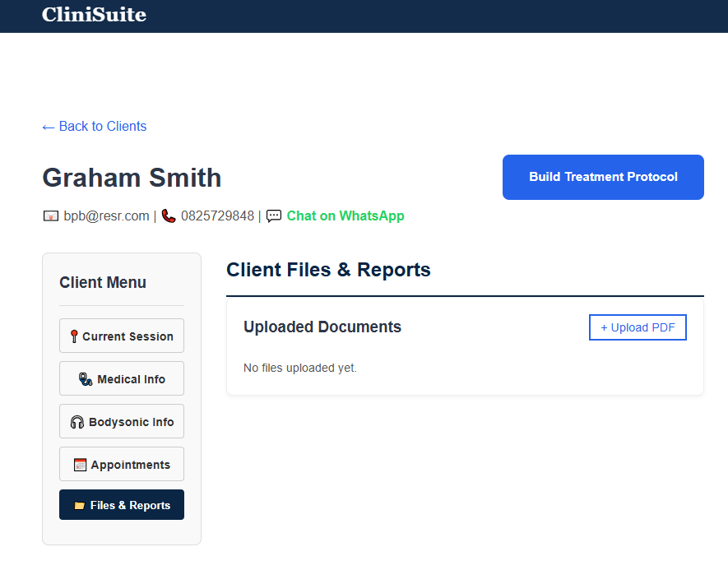
Task: Click the email address bpb@resr.com
Action: pyautogui.click(x=106, y=216)
